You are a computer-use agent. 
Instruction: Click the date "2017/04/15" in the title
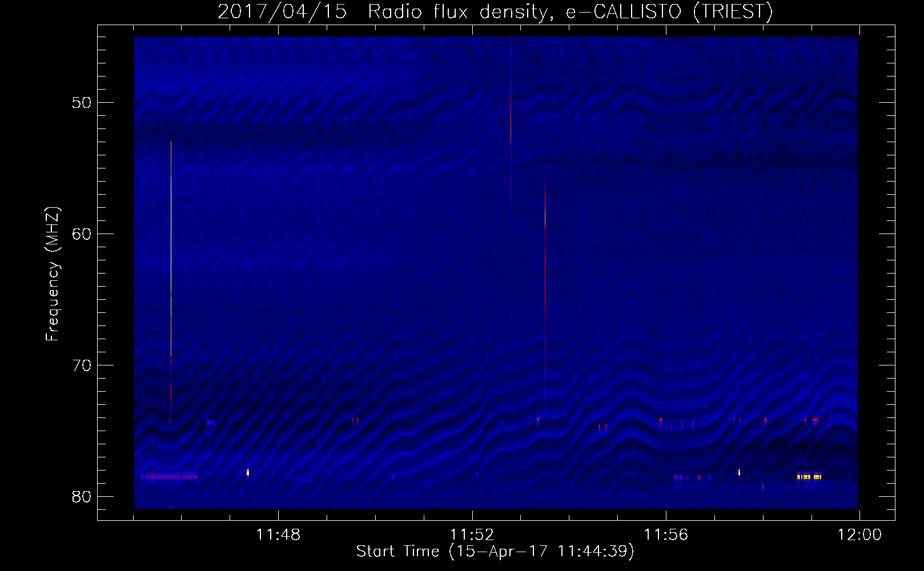tap(282, 11)
